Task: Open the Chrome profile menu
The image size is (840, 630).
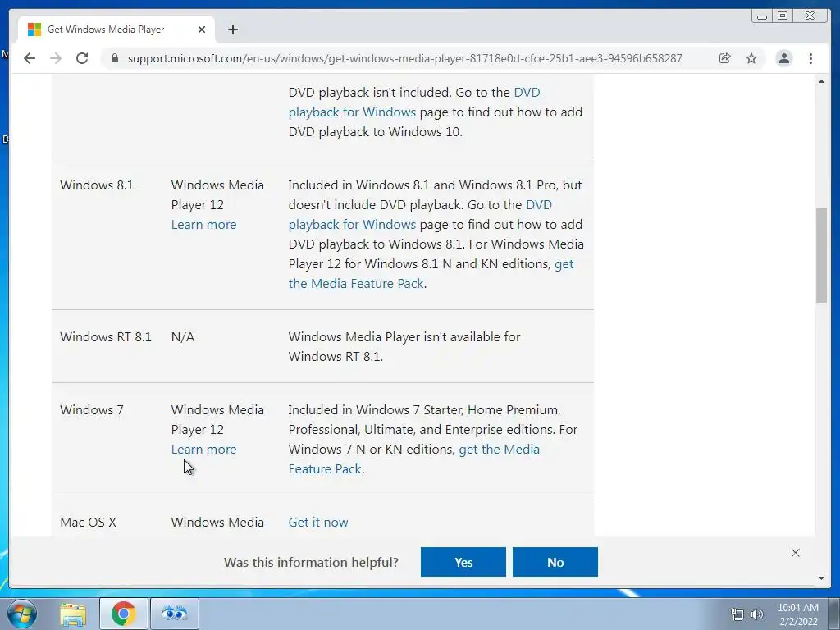Action: click(x=783, y=58)
